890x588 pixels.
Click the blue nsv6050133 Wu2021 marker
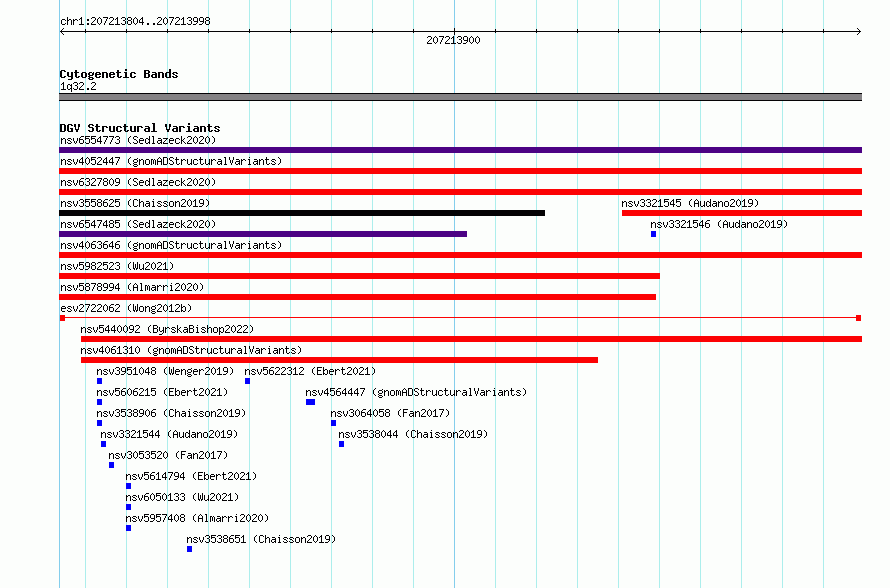click(x=128, y=507)
